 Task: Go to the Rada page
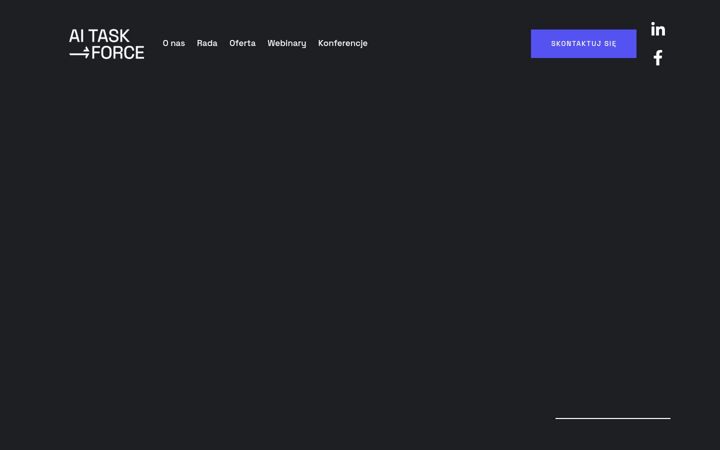[x=207, y=43]
